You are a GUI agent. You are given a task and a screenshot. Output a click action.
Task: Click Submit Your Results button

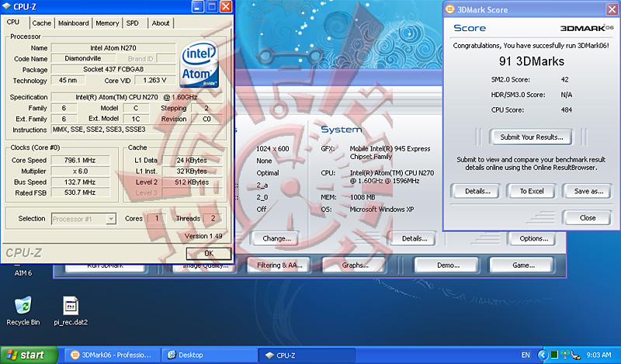[x=531, y=137]
